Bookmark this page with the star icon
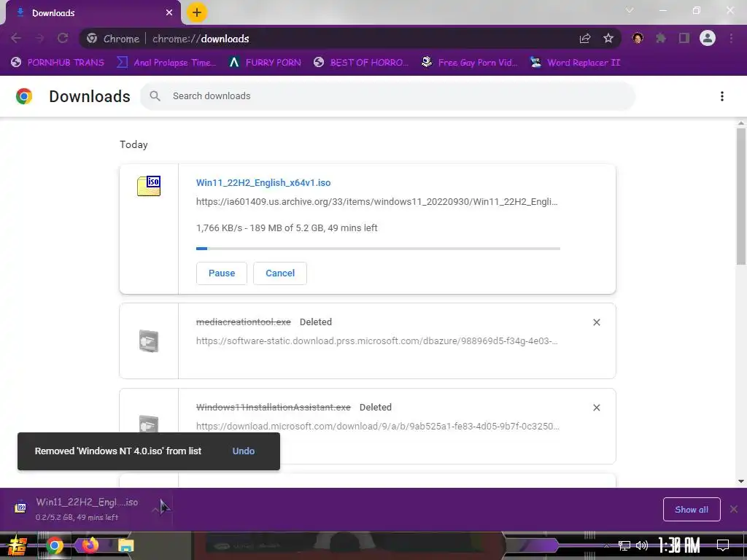Image resolution: width=747 pixels, height=560 pixels. [608, 39]
